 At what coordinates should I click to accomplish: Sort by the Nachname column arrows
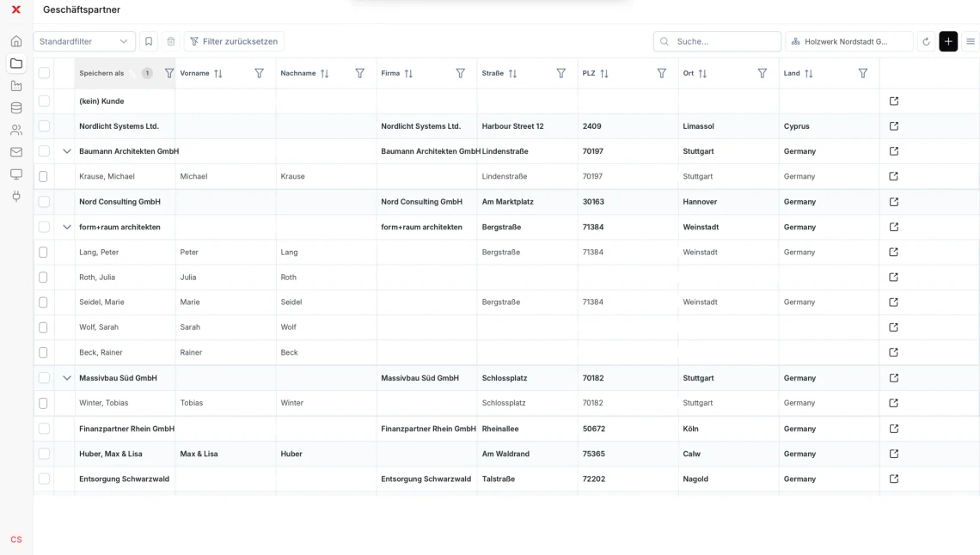click(x=325, y=74)
